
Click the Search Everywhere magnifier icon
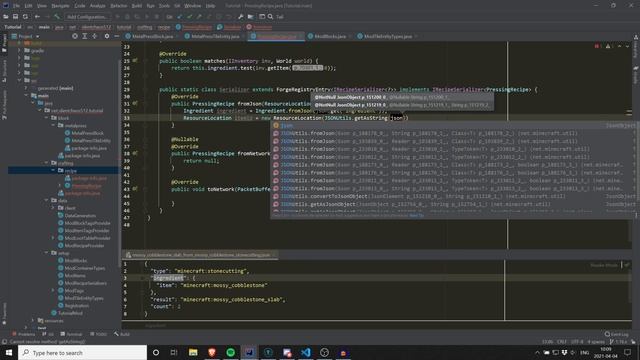270,17
